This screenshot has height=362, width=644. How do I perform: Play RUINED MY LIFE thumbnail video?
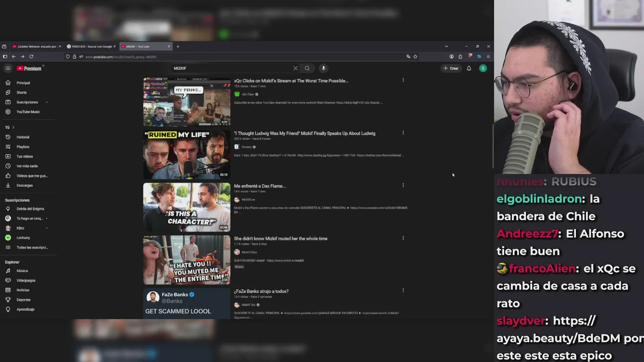187,154
